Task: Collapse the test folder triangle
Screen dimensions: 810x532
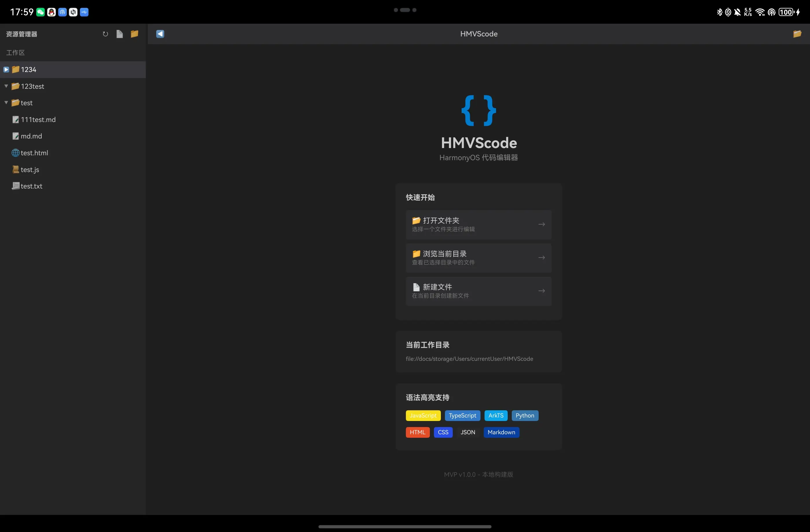Action: [6, 103]
